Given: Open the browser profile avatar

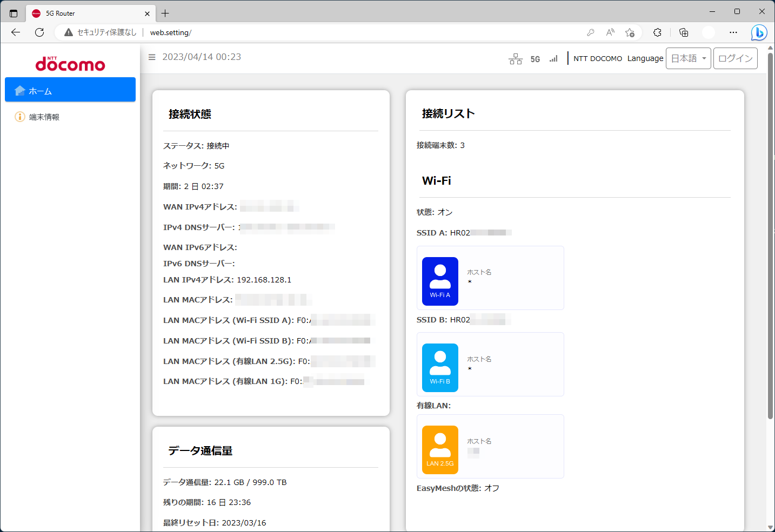Looking at the screenshot, I should click(x=709, y=32).
